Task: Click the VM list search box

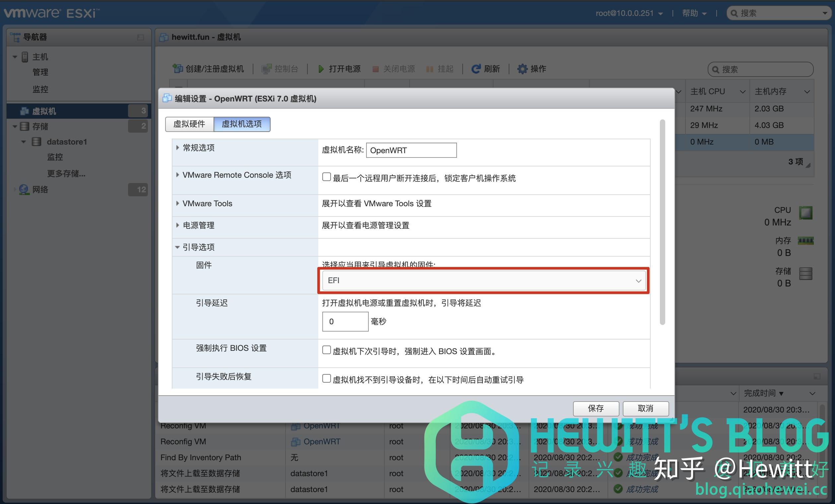Action: (x=760, y=70)
